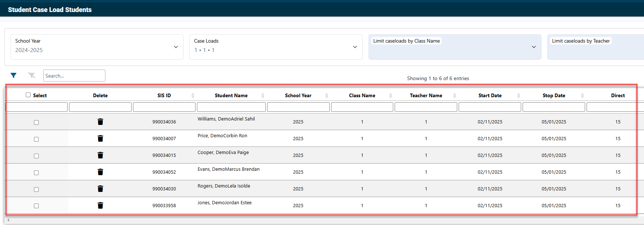The height and width of the screenshot is (225, 644).
Task: Check the box for student 990034007
Action: coord(36,139)
